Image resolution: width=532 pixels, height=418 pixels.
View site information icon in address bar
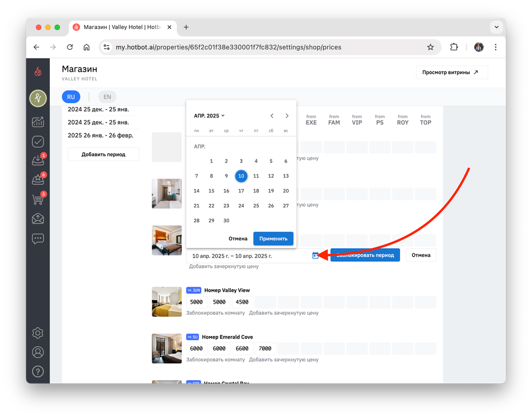pyautogui.click(x=107, y=47)
